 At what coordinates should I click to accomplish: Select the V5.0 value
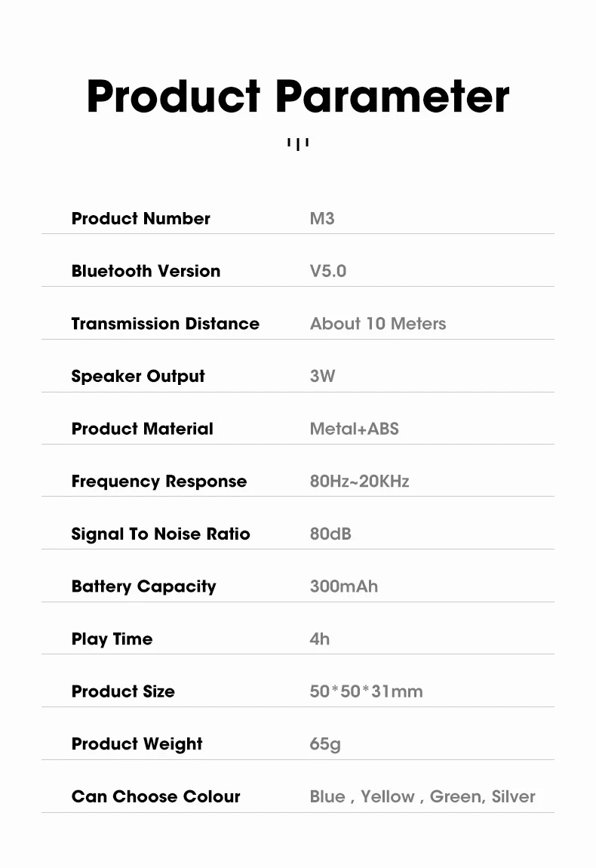[x=327, y=271]
